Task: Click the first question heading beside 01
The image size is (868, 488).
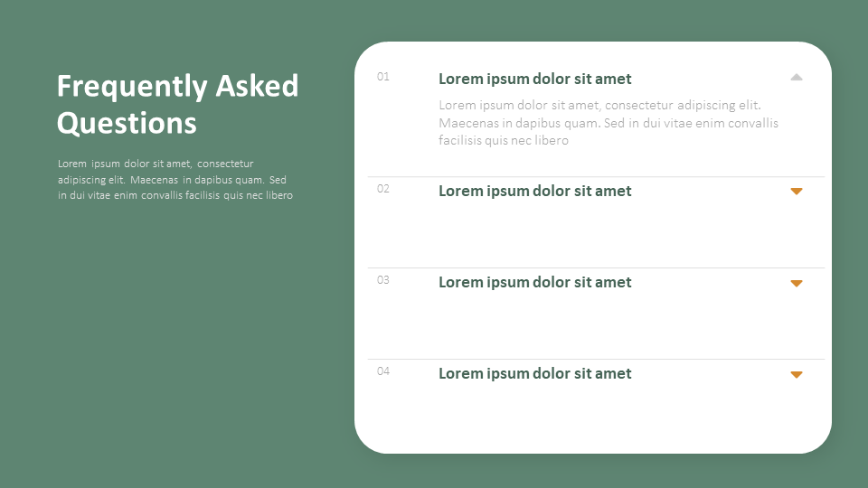Action: 534,79
